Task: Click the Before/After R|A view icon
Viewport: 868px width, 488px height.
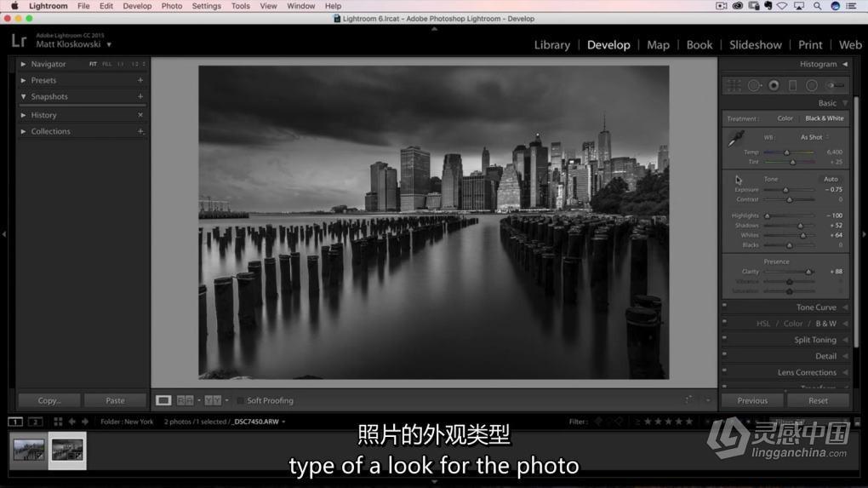Action: [185, 400]
